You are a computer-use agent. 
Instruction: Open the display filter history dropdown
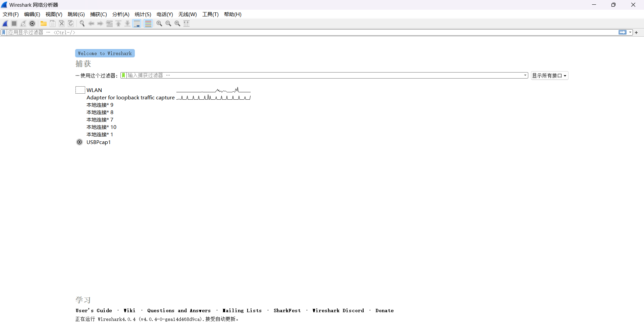coord(631,33)
